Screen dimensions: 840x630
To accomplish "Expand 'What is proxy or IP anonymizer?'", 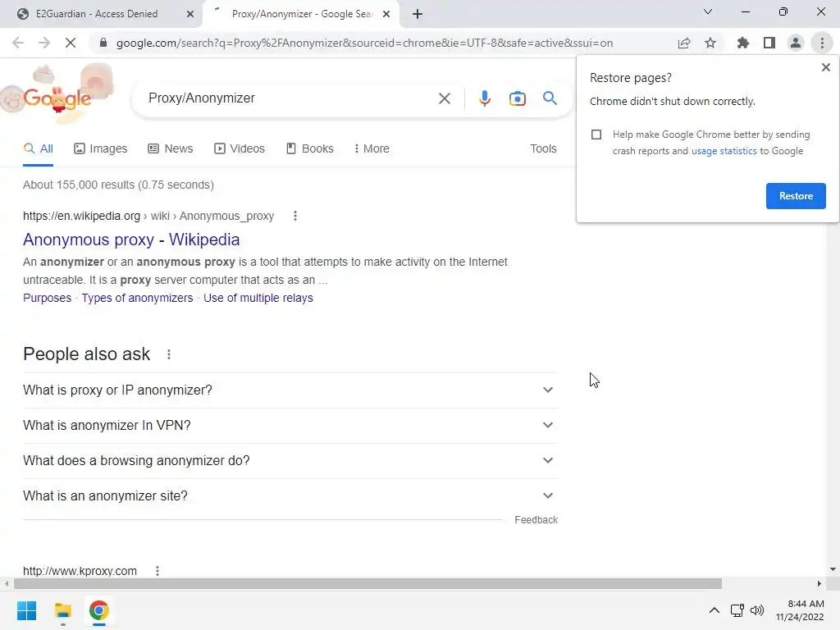I will 290,390.
